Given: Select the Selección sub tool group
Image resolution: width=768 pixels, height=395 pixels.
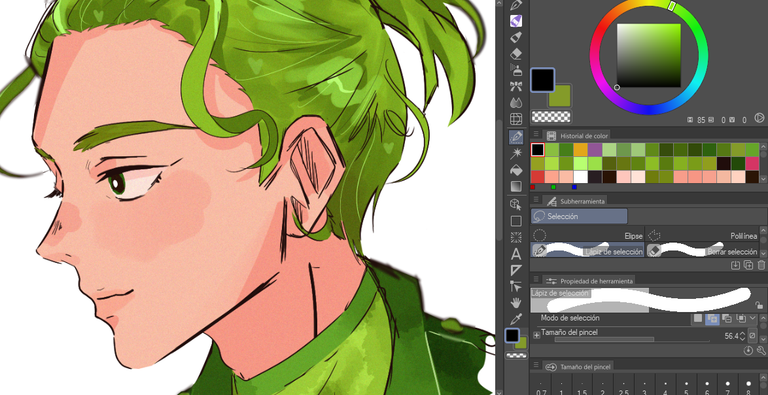Looking at the screenshot, I should (x=579, y=216).
